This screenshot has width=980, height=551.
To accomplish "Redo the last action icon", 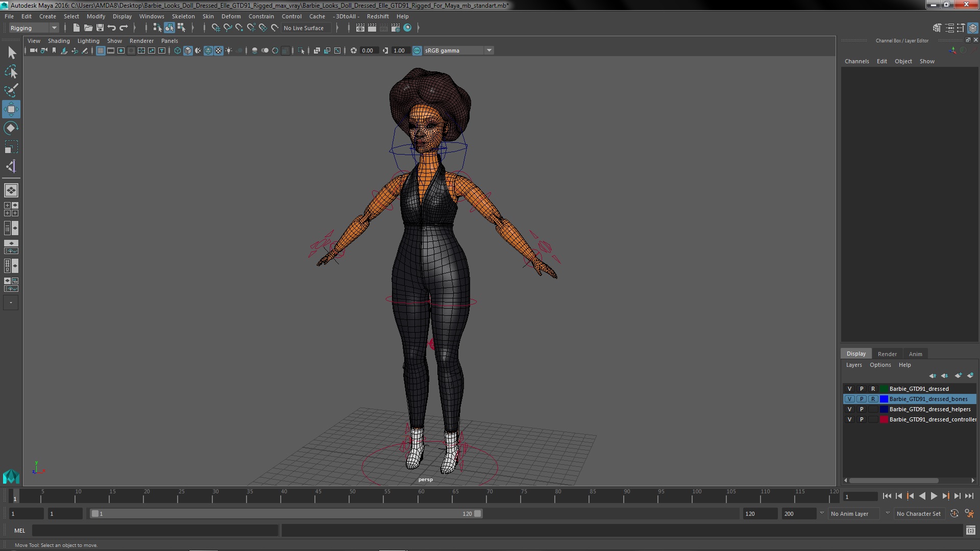I will tap(124, 28).
